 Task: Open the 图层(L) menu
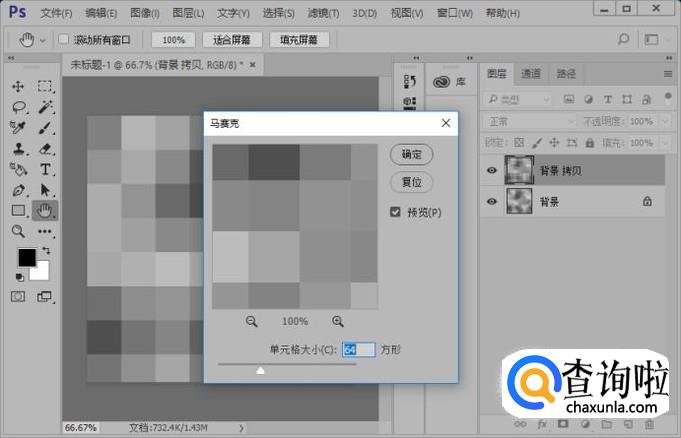[x=188, y=13]
